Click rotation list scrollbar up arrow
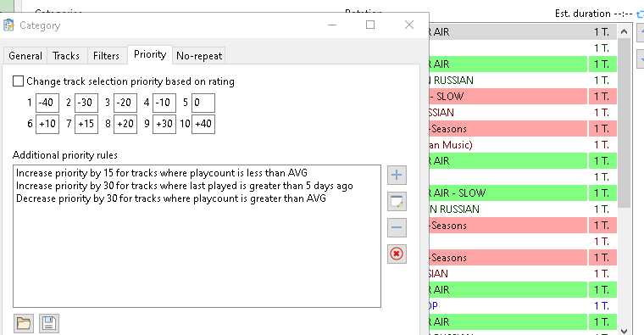The image size is (644, 335). (x=624, y=31)
